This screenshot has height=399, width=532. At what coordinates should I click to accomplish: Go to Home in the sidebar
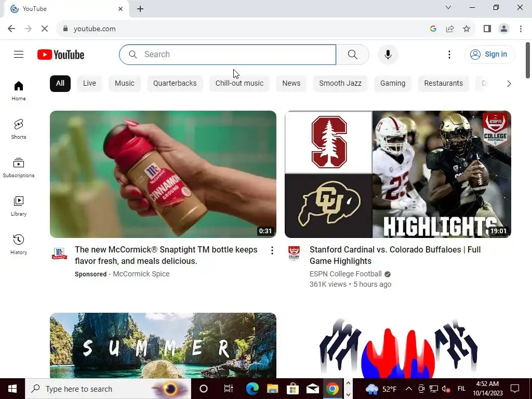click(19, 90)
